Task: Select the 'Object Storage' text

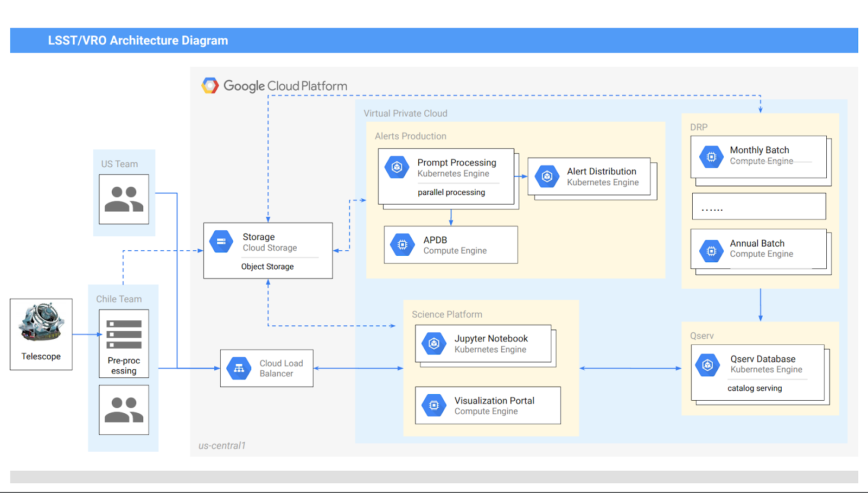Action: (x=267, y=267)
